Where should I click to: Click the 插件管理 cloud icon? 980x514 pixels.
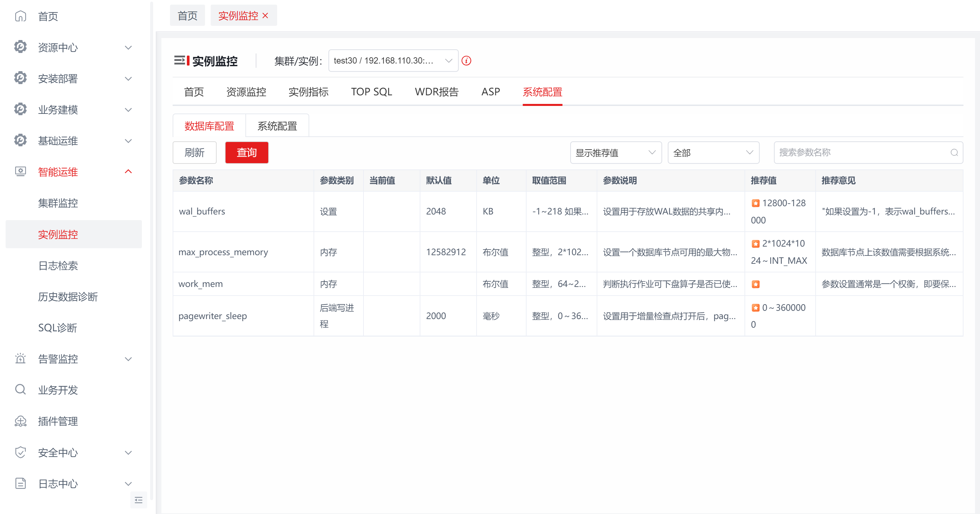21,421
